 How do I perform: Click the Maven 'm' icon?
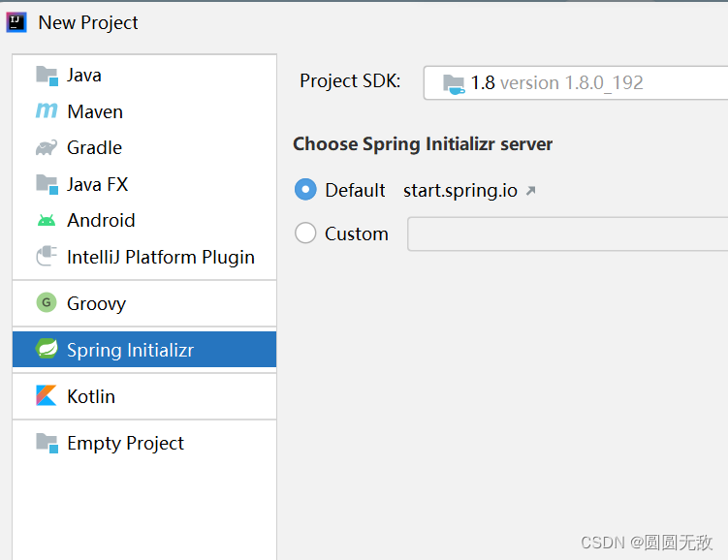47,110
